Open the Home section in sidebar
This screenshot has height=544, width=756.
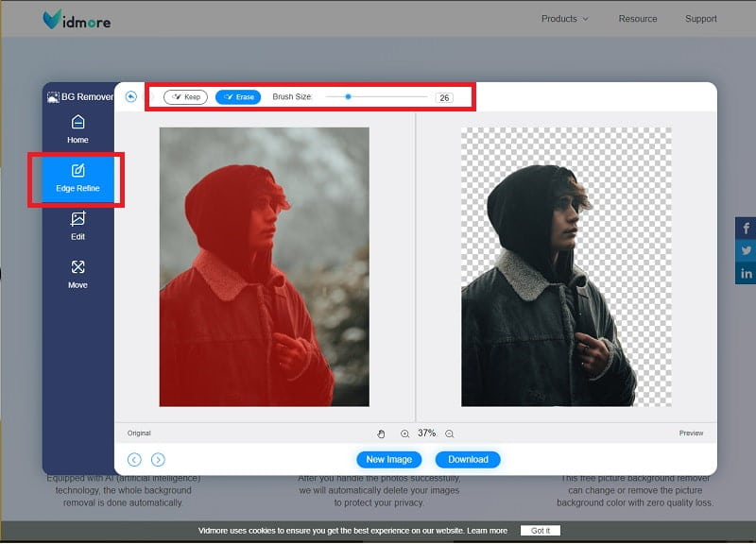(x=77, y=128)
